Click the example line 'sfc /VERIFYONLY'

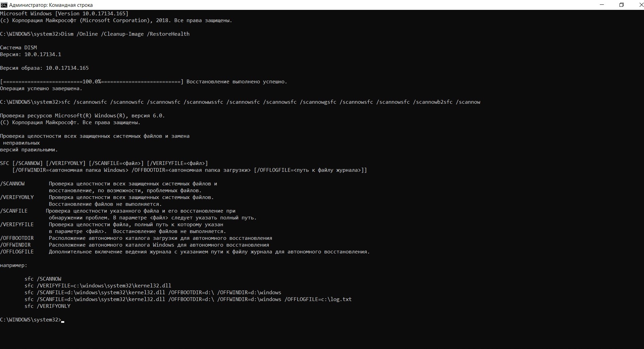[48, 306]
